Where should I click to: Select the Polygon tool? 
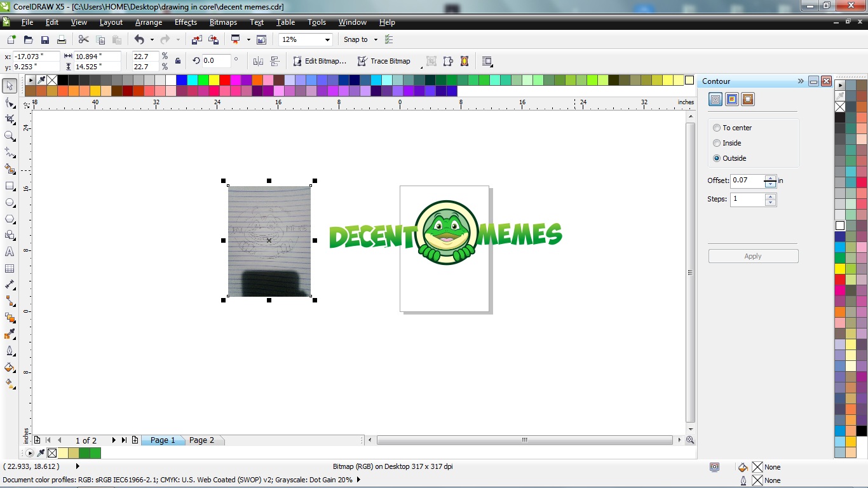click(10, 219)
